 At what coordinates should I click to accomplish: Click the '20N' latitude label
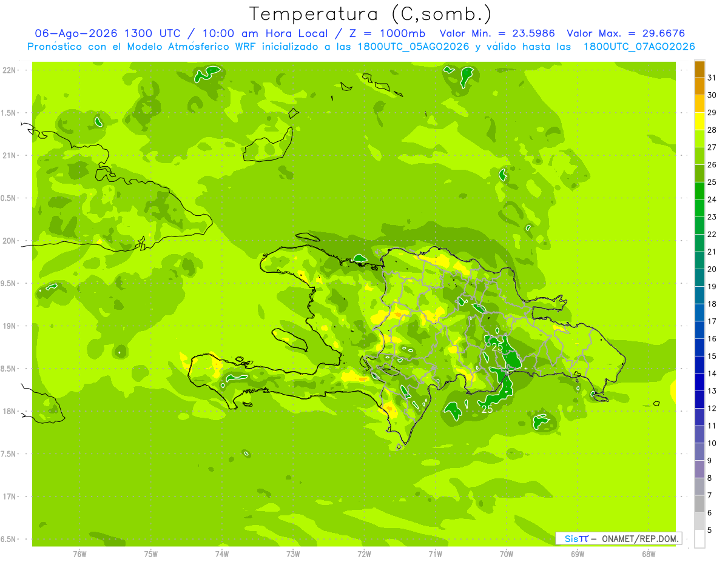(10, 241)
